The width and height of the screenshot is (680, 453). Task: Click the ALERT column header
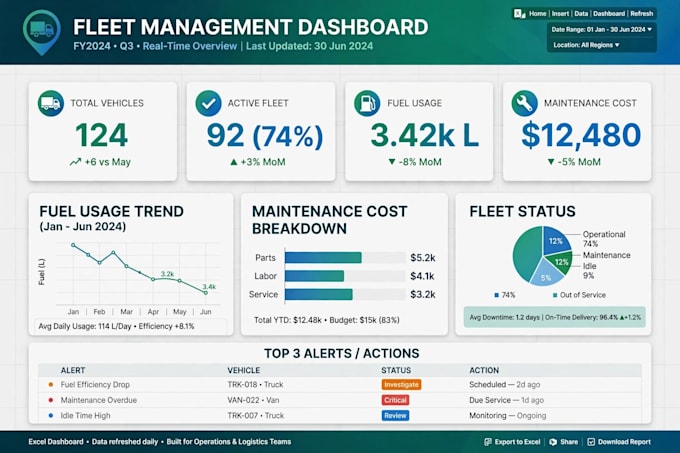73,370
